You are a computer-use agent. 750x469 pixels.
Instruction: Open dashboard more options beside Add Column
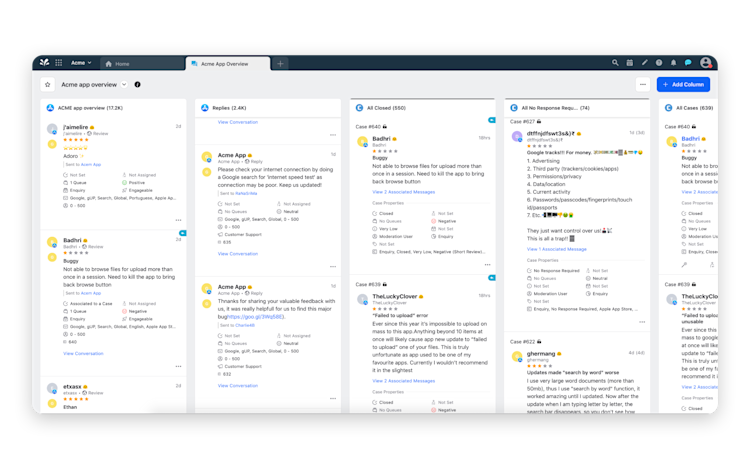click(x=643, y=85)
